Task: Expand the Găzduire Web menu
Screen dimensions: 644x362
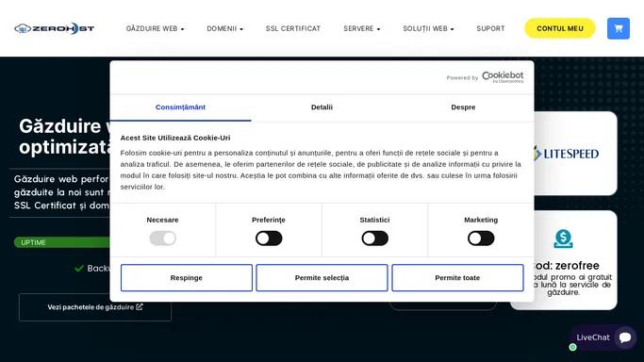Action: pyautogui.click(x=155, y=28)
